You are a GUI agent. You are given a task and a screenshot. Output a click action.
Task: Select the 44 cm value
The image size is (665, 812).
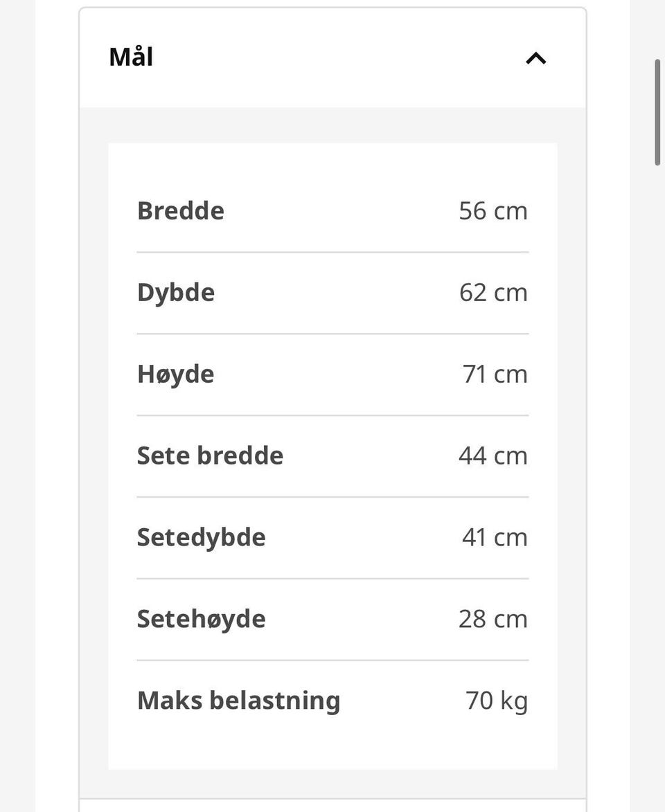tap(493, 455)
